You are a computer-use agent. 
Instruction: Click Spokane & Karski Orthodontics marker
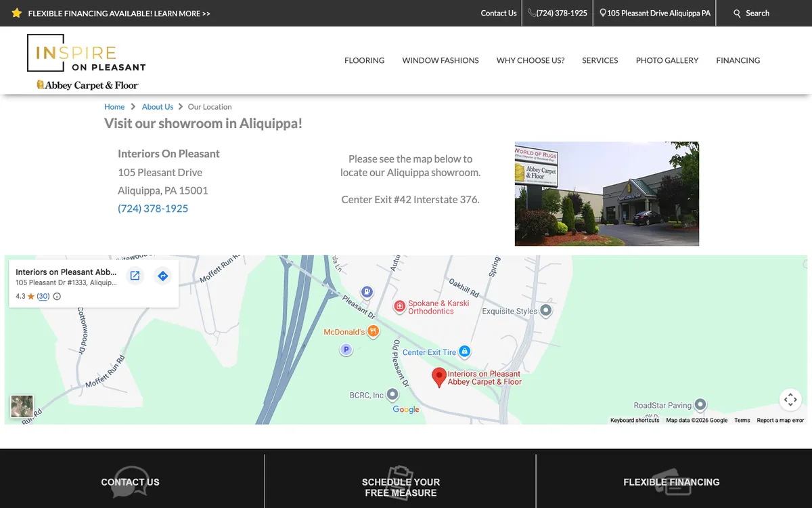click(400, 307)
